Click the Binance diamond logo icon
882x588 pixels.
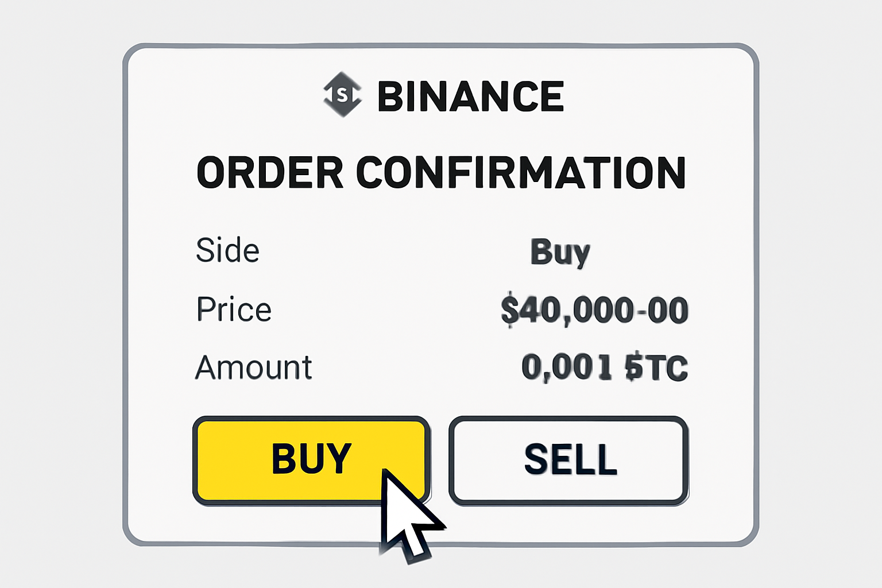(342, 95)
